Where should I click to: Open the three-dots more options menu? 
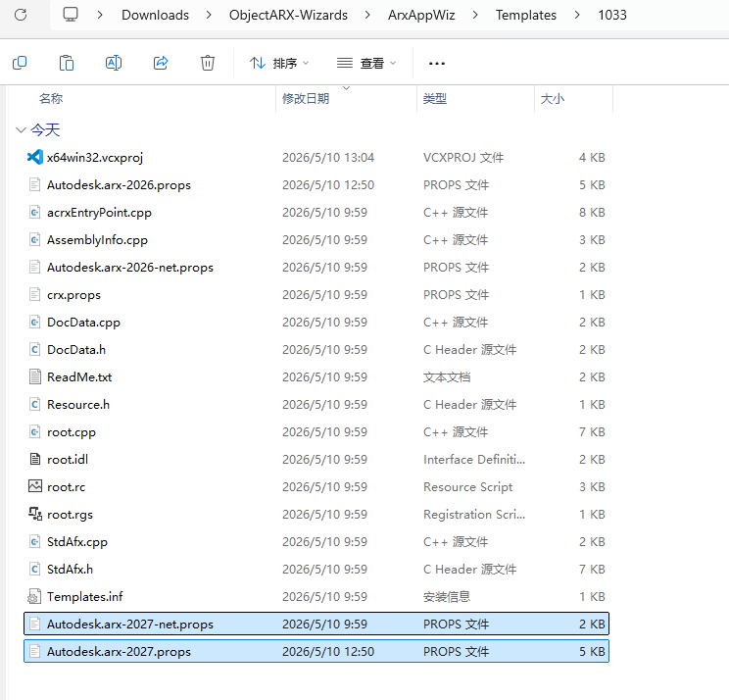point(437,64)
